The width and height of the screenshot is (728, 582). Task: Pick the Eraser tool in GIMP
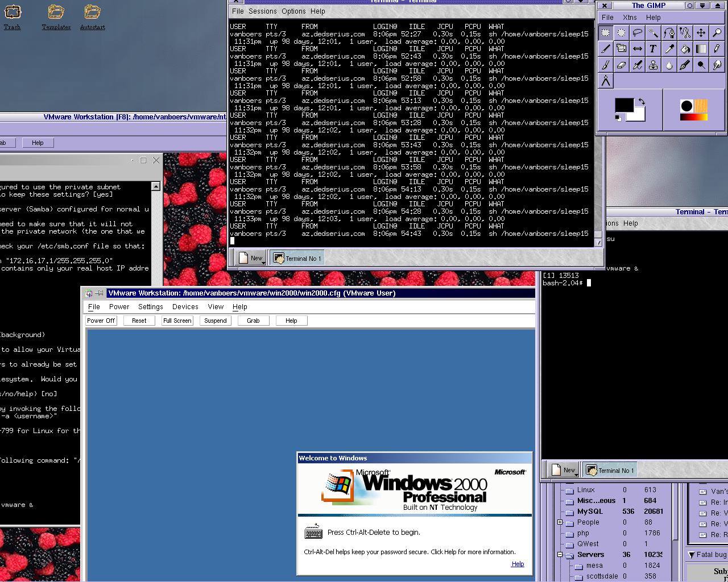[622, 65]
